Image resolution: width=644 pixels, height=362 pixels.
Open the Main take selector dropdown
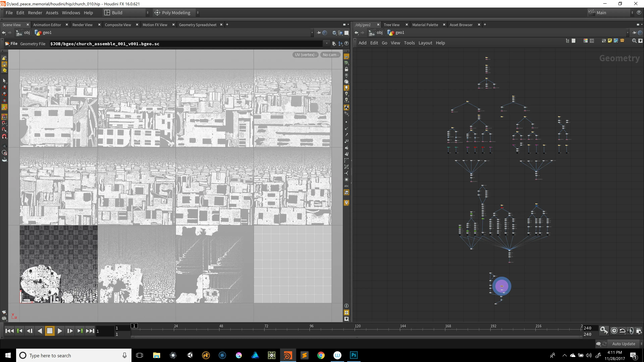point(611,13)
